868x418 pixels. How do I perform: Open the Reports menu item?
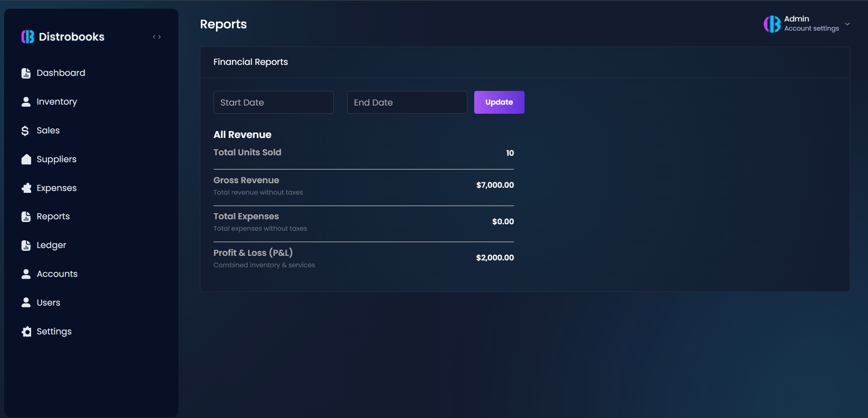coord(53,217)
